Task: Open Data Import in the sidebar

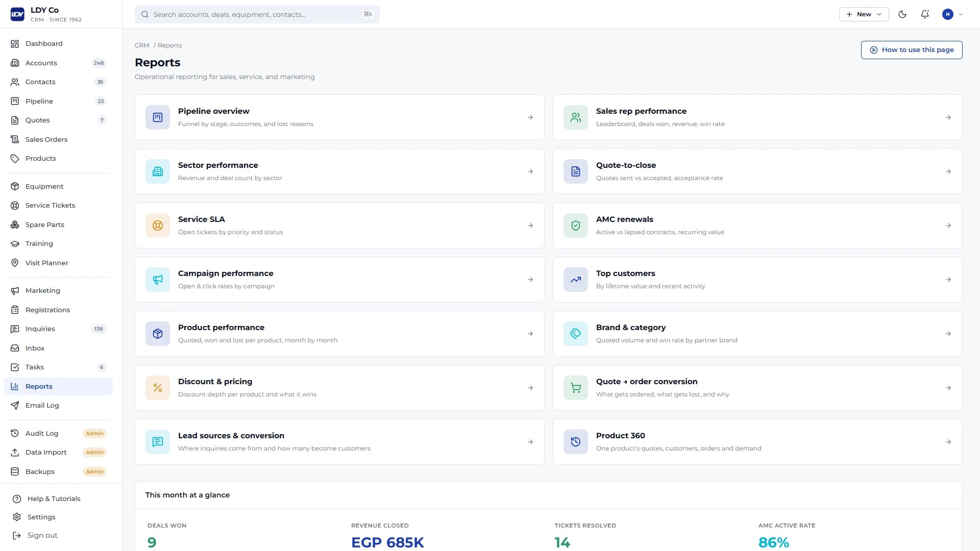Action: [x=58, y=452]
